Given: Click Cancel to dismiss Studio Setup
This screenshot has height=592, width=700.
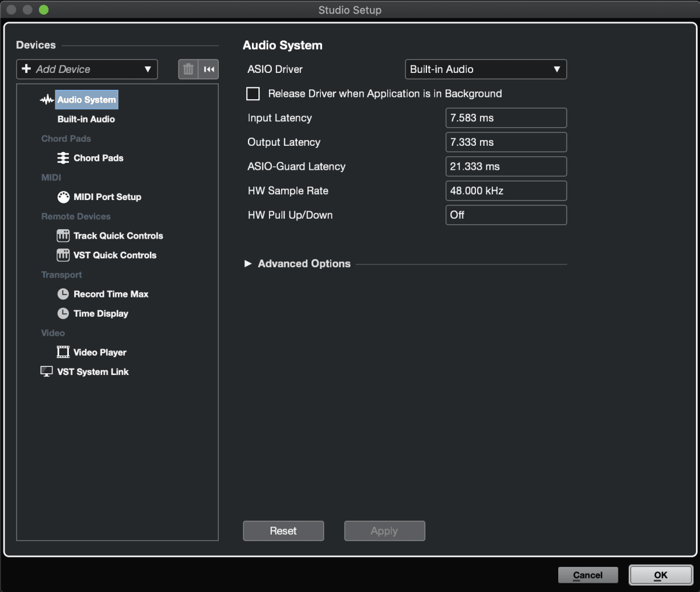Looking at the screenshot, I should click(588, 575).
